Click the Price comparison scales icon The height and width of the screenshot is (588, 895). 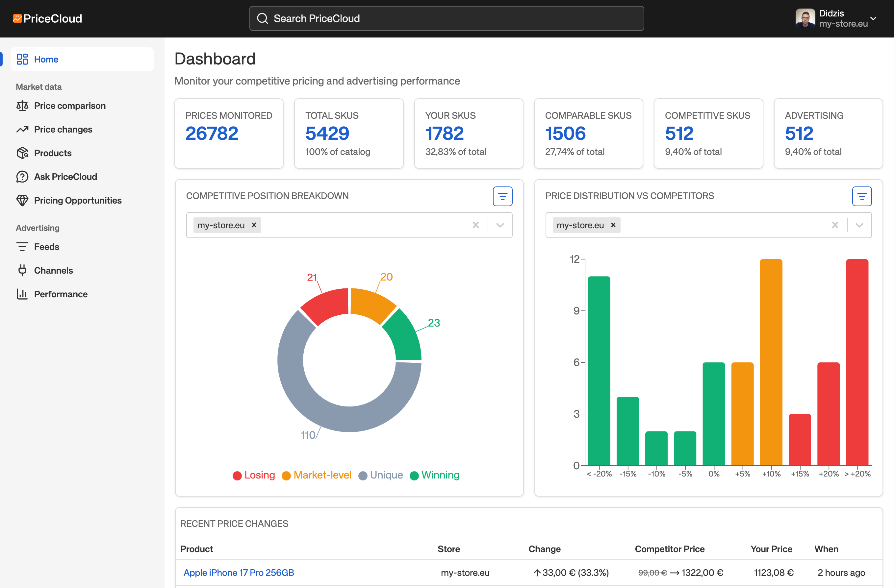pos(22,106)
